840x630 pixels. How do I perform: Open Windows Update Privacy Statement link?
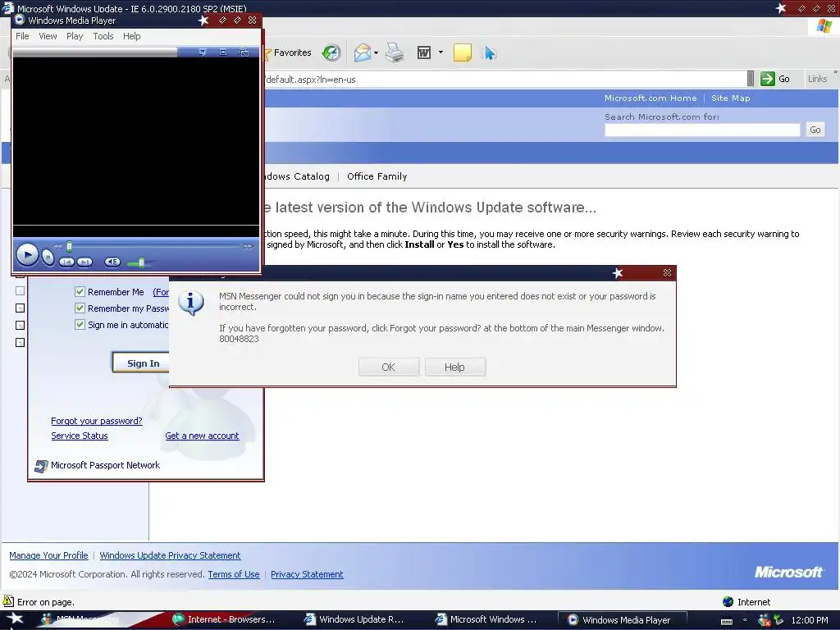point(170,555)
